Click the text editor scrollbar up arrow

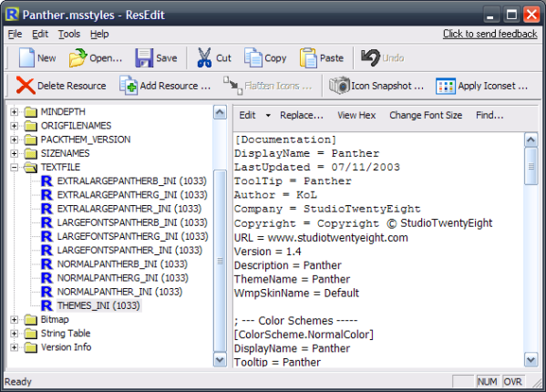(x=531, y=140)
